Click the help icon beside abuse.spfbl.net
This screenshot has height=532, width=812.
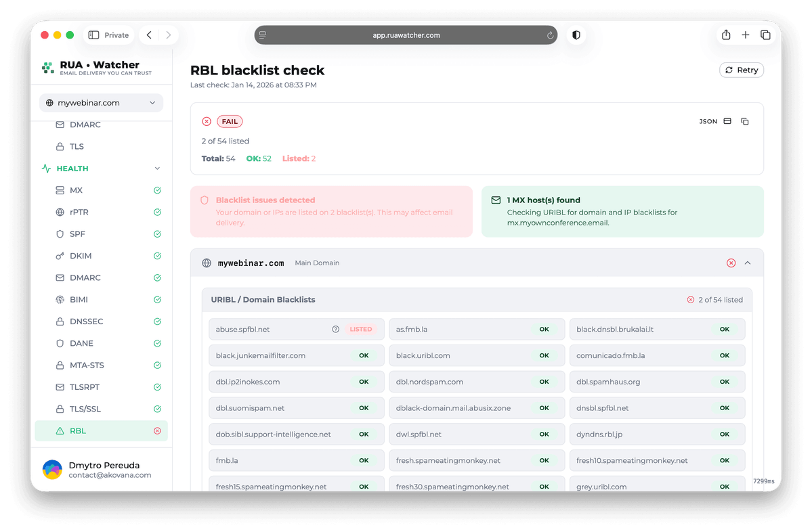pyautogui.click(x=336, y=329)
